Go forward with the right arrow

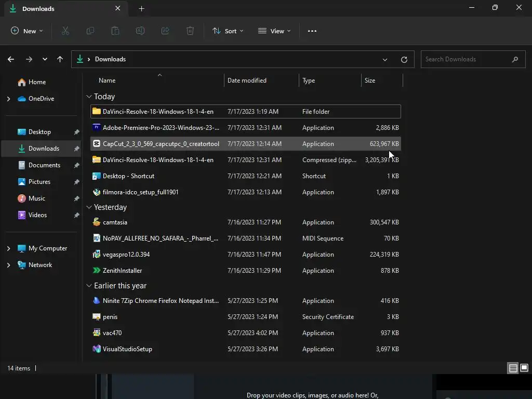(29, 59)
